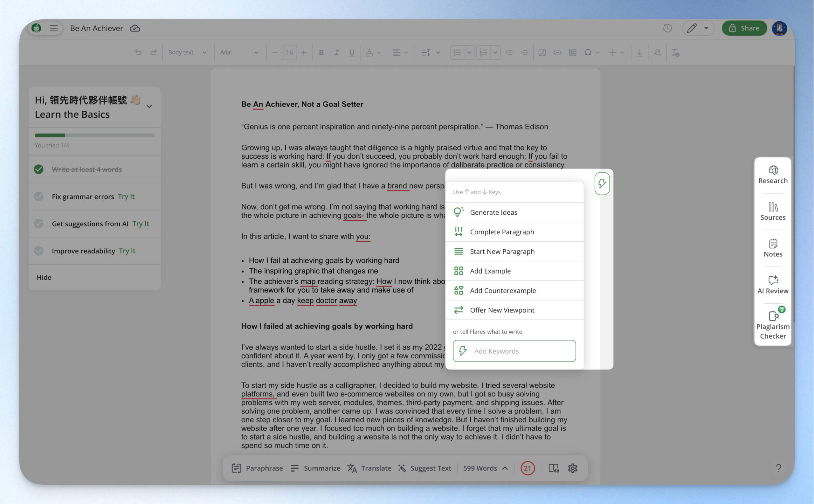Toggle the Fix grammar errors checkmark
Viewport: 814px width, 504px height.
pyautogui.click(x=39, y=196)
